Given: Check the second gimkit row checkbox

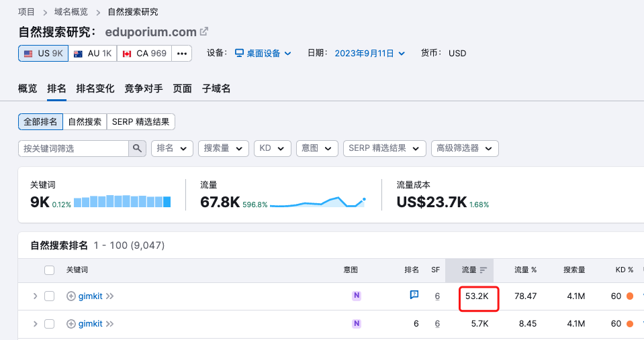Looking at the screenshot, I should (49, 324).
